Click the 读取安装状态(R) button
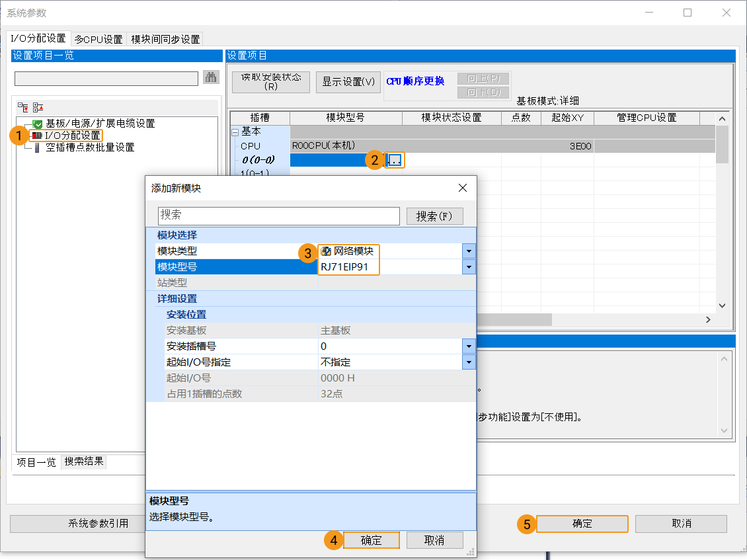 [x=271, y=82]
